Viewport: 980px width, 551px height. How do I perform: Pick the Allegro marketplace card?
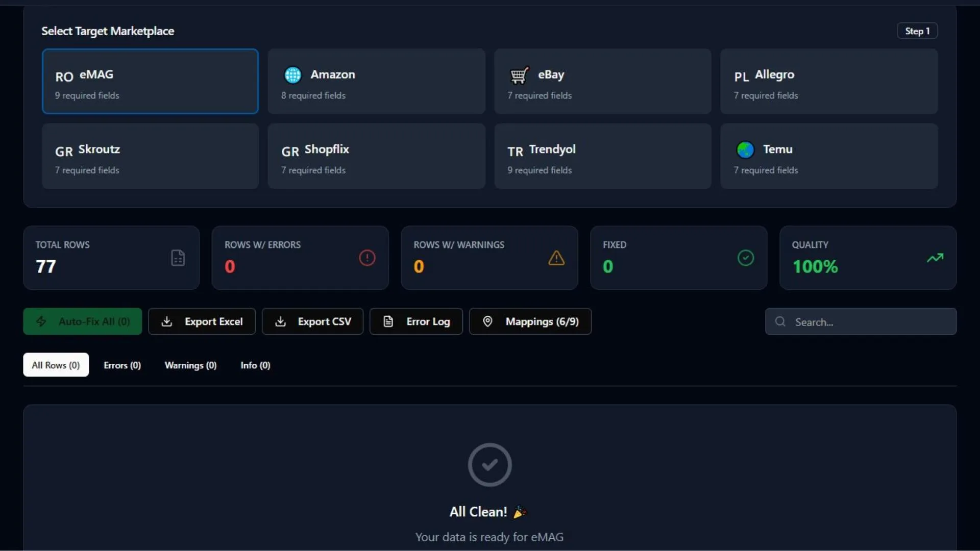pyautogui.click(x=829, y=82)
